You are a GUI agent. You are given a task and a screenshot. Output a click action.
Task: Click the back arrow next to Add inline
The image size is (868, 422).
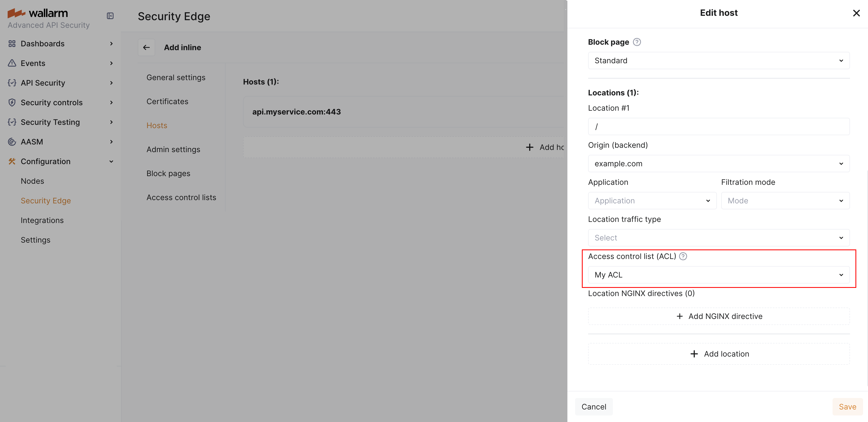click(146, 47)
